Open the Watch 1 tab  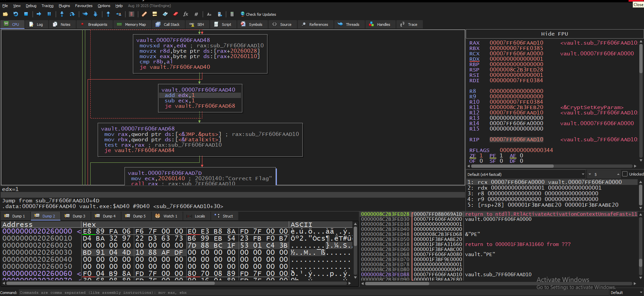(166, 216)
